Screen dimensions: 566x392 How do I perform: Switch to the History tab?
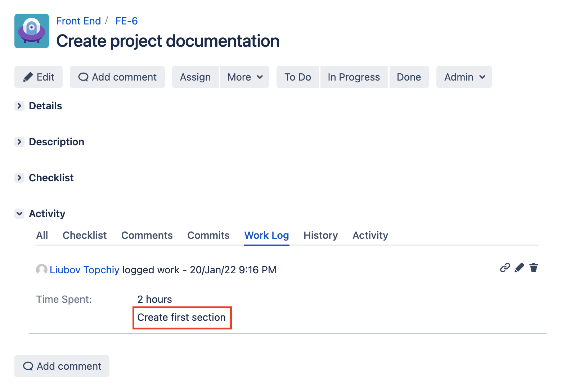(x=320, y=235)
